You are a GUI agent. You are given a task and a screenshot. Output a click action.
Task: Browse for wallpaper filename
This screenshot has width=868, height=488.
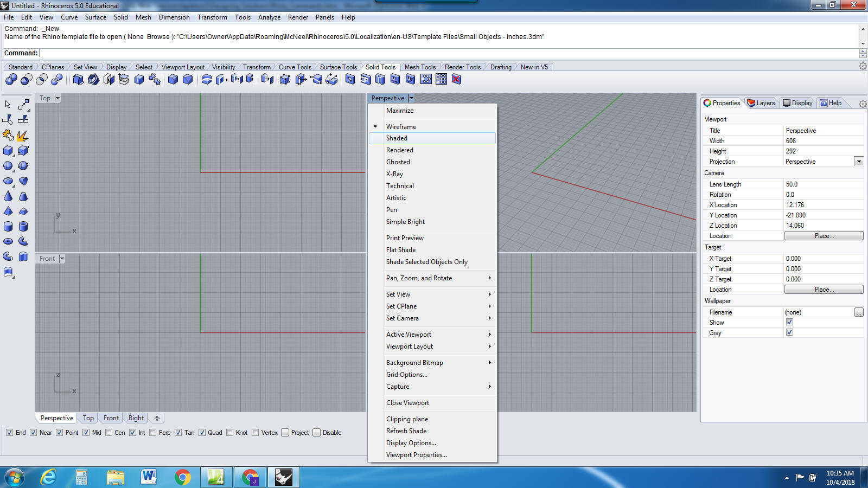coord(858,312)
